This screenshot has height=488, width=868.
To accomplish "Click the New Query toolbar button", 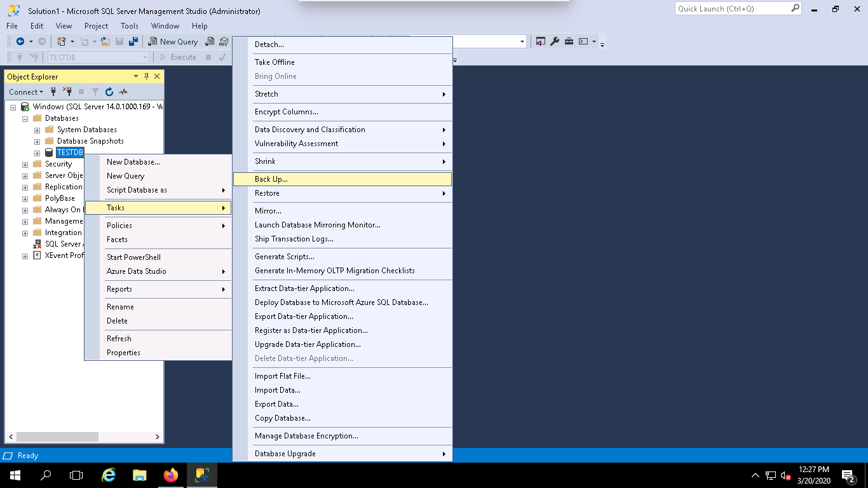I will click(173, 41).
